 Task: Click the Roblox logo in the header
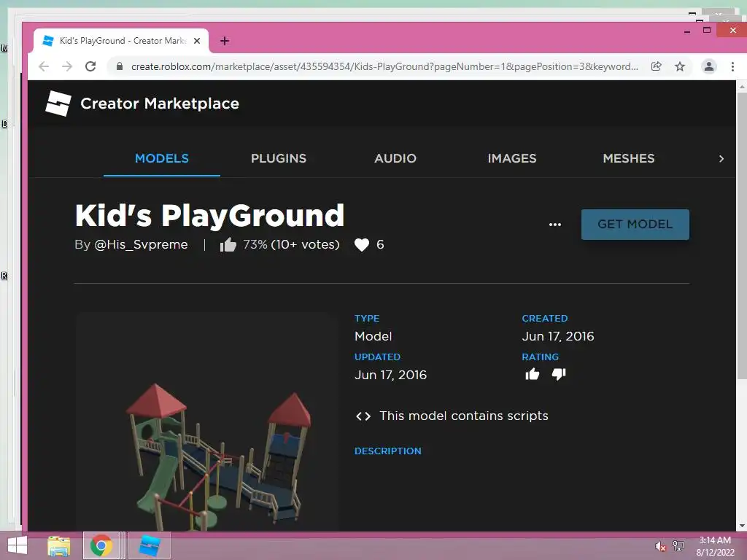click(58, 104)
